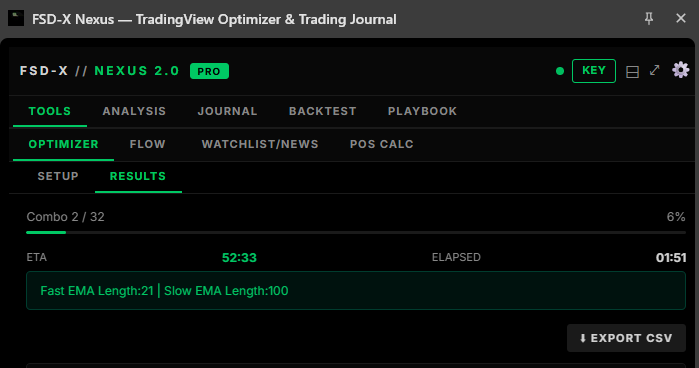The height and width of the screenshot is (368, 699).
Task: Select the OPTIMIZER sub-tab
Action: (63, 144)
